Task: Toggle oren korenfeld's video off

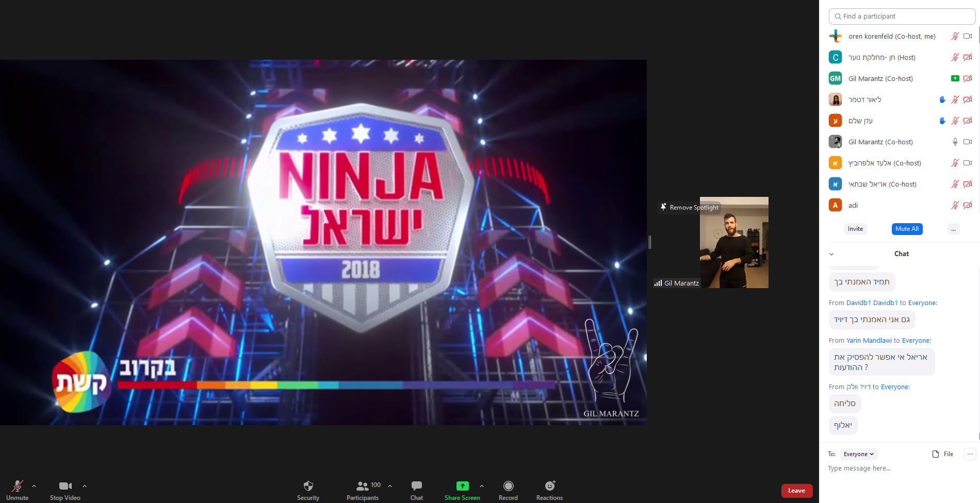Action: [968, 36]
